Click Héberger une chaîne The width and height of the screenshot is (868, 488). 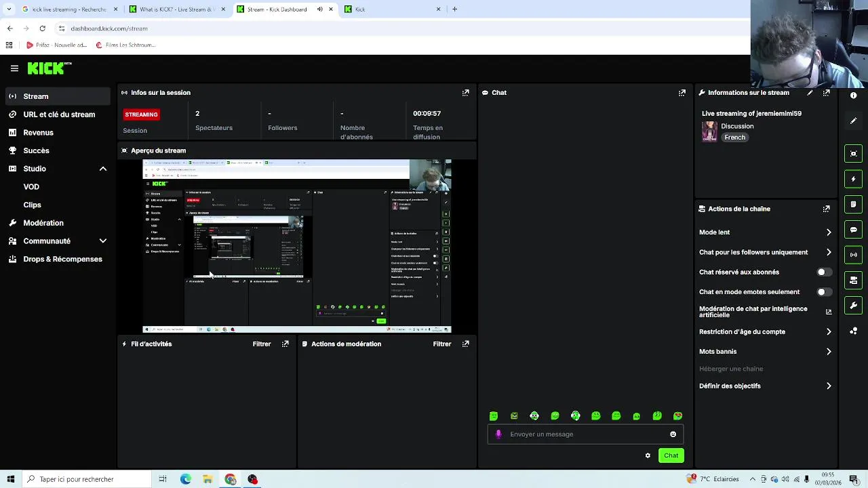[731, 369]
